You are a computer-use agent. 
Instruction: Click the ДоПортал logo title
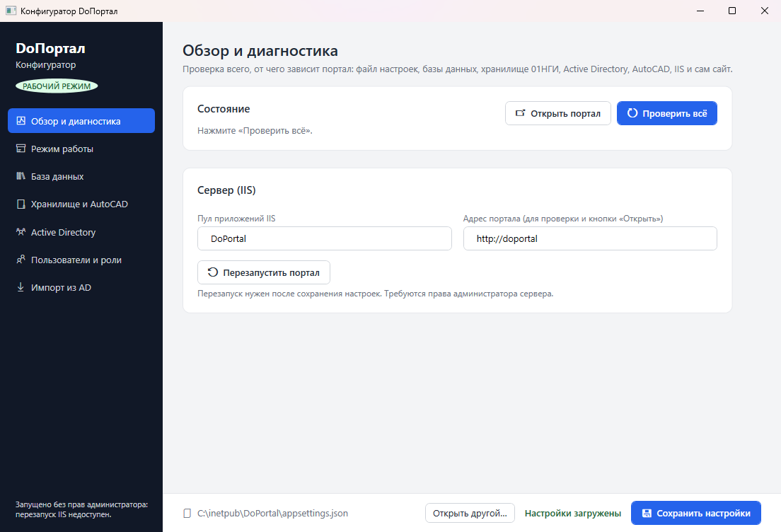(50, 48)
